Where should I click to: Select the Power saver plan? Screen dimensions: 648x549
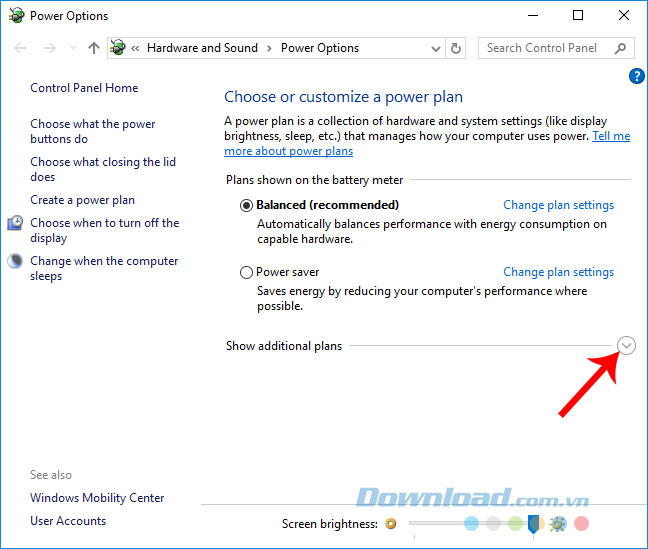[x=246, y=272]
